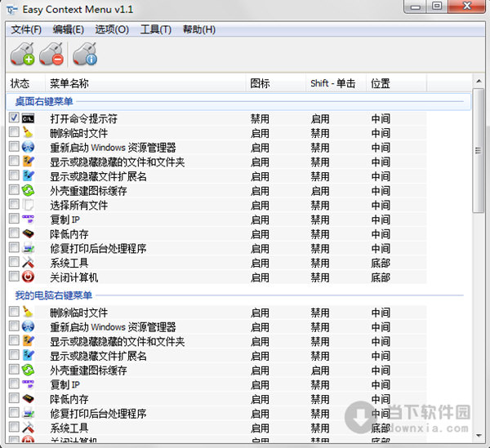
Task: Select 降低内存 text under 我的电脑右键菜单
Action: 69,399
